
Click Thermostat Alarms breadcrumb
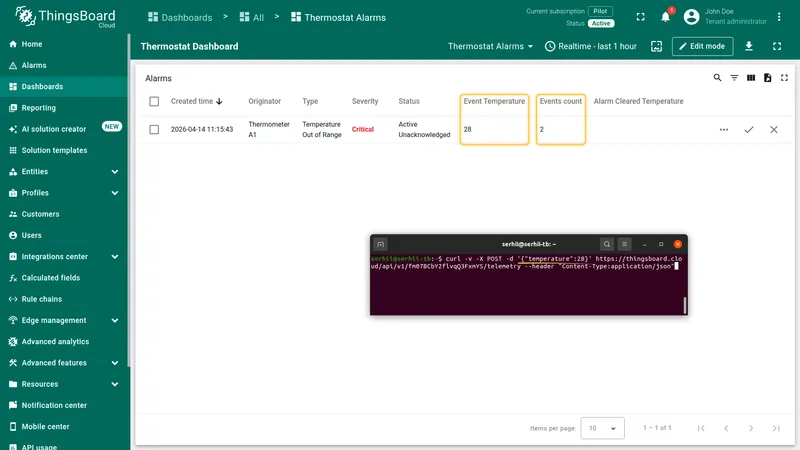click(338, 17)
